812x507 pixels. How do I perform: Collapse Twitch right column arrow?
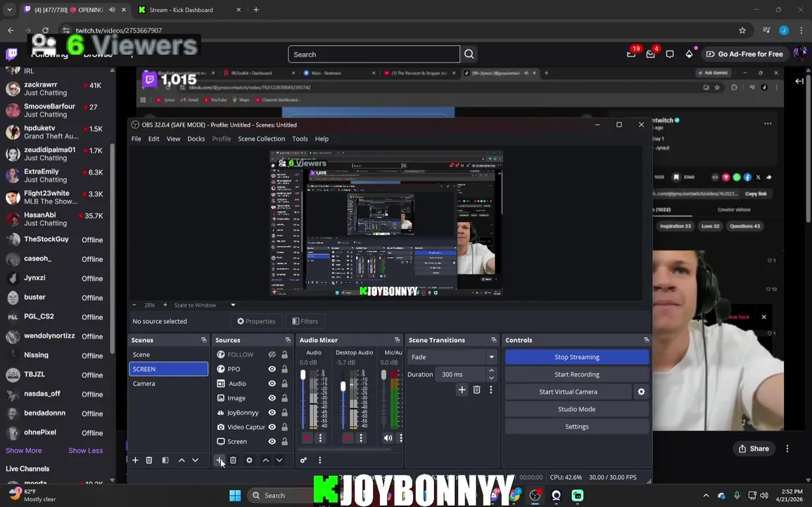click(799, 81)
